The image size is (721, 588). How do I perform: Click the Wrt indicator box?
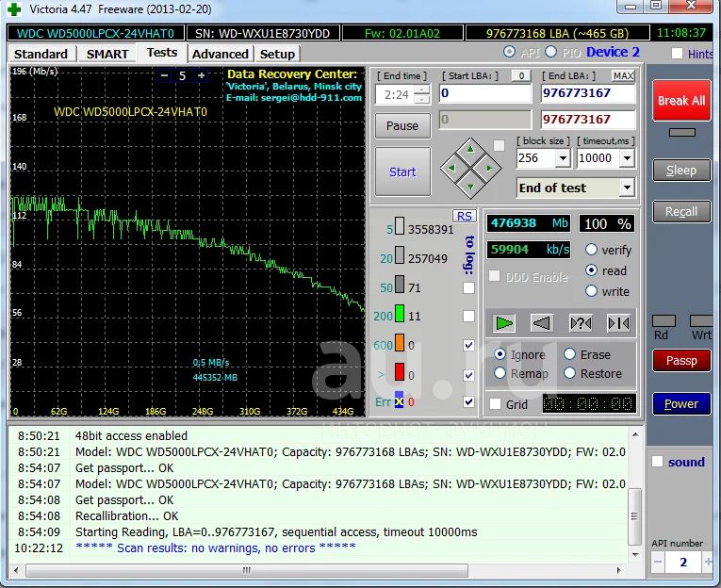point(702,321)
